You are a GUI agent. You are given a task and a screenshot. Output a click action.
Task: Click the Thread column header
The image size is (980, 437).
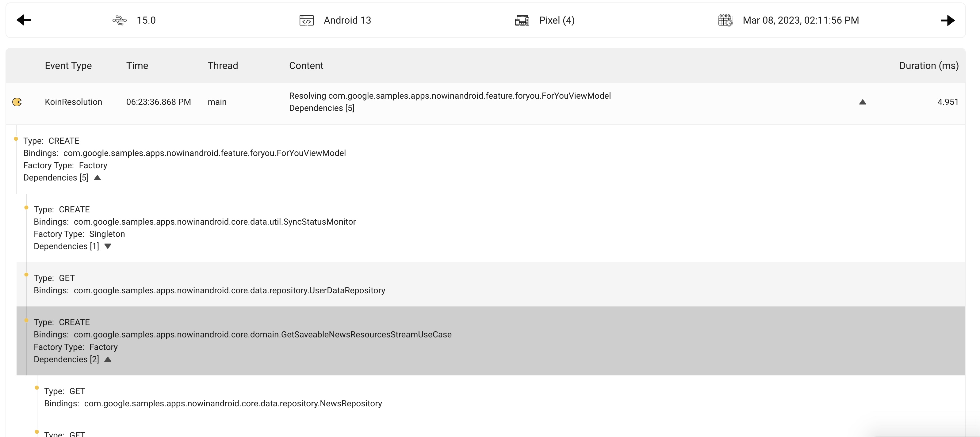pyautogui.click(x=223, y=65)
